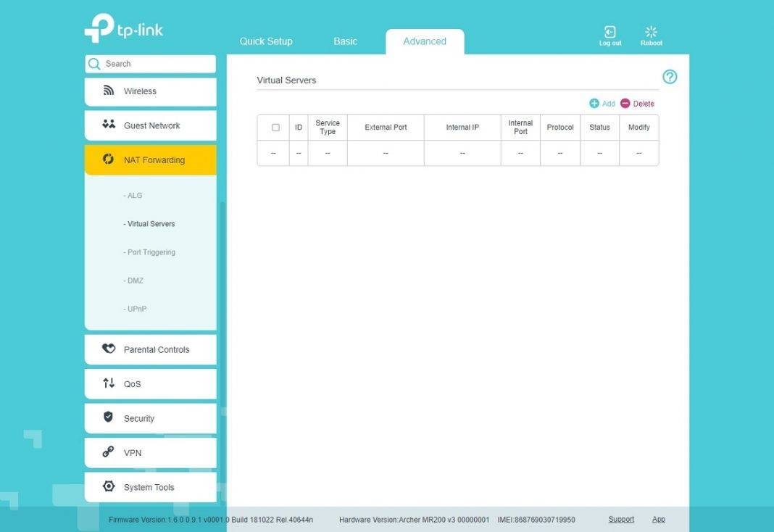Click the NAT Forwarding icon

tap(108, 159)
